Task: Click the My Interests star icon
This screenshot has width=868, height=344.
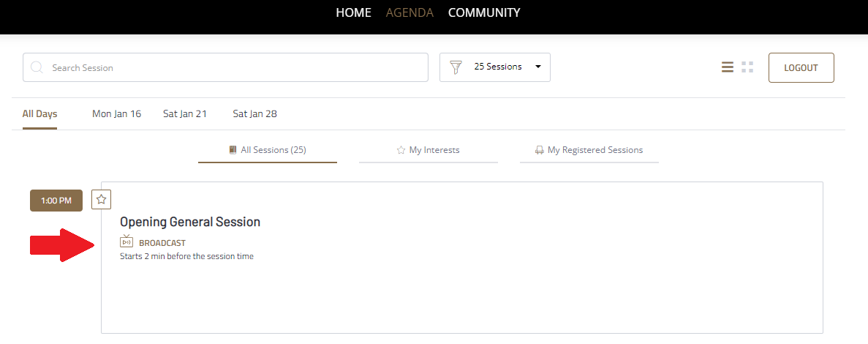Action: click(401, 149)
